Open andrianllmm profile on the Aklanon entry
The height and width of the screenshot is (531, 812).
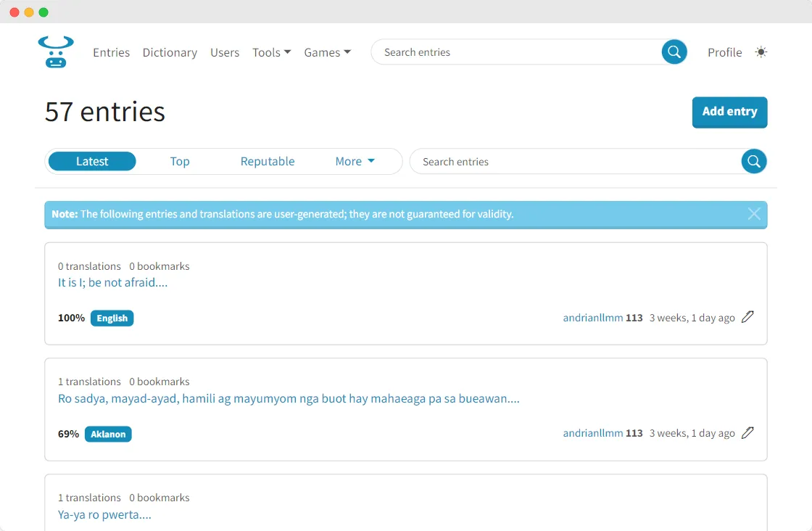[x=593, y=433]
